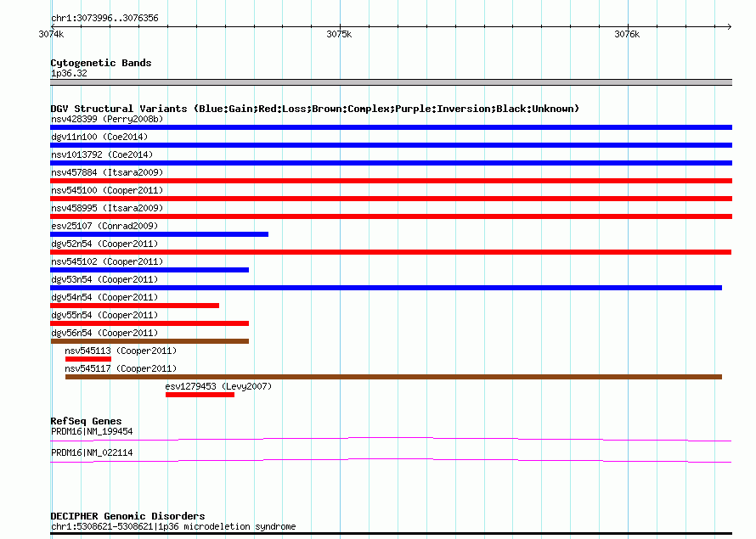Click the esv25107 (Conrad2009) label
756x539 pixels.
click(x=104, y=226)
